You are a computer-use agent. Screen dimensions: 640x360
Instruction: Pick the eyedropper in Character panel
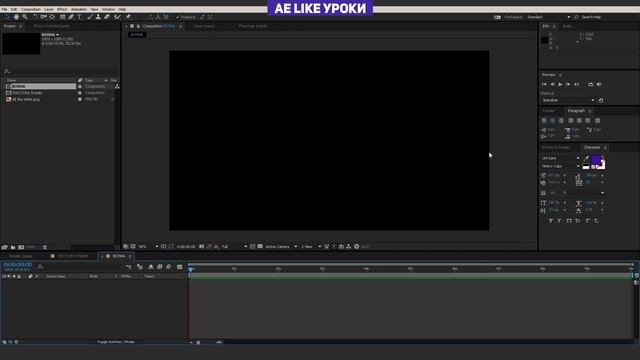587,158
